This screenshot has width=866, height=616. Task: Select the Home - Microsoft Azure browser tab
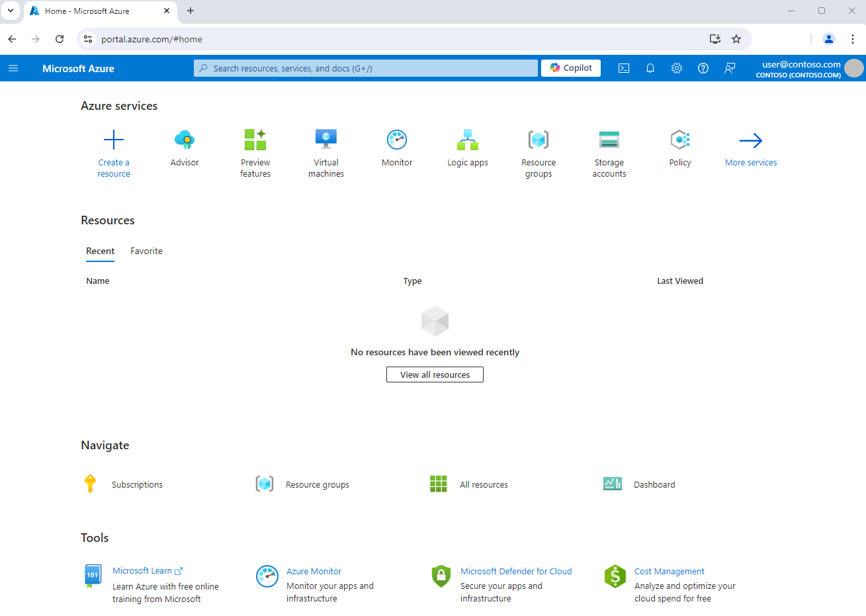click(101, 11)
